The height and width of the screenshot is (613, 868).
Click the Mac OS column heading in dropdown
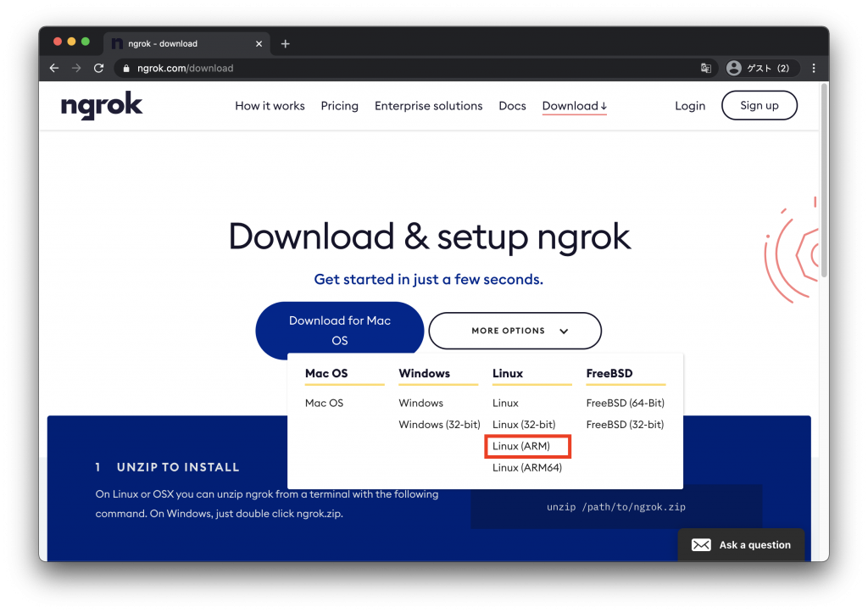coord(326,373)
